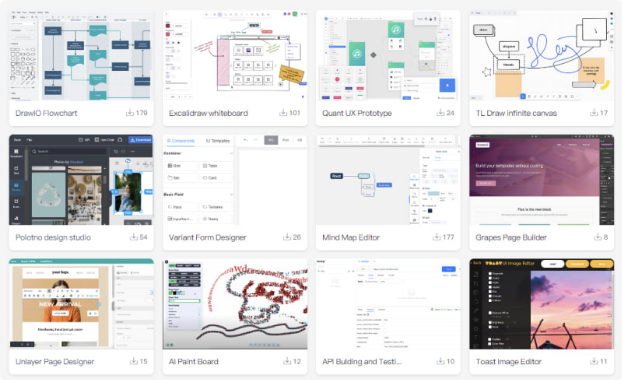Click download icon on DrawIO Flowchart card

tap(130, 113)
